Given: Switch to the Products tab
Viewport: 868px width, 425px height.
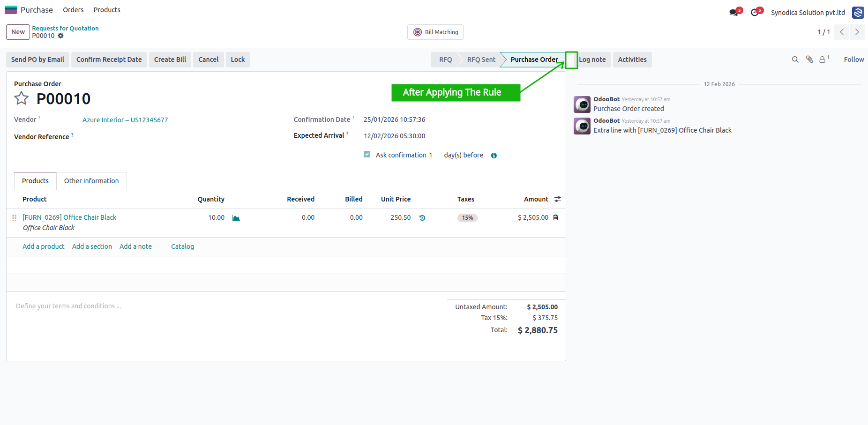Looking at the screenshot, I should coord(35,181).
